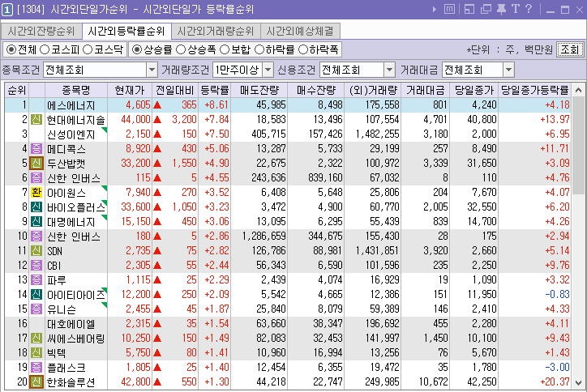This screenshot has width=587, height=392.
Task: Click the 신용조건 전체조회 combo box
Action: point(357,70)
